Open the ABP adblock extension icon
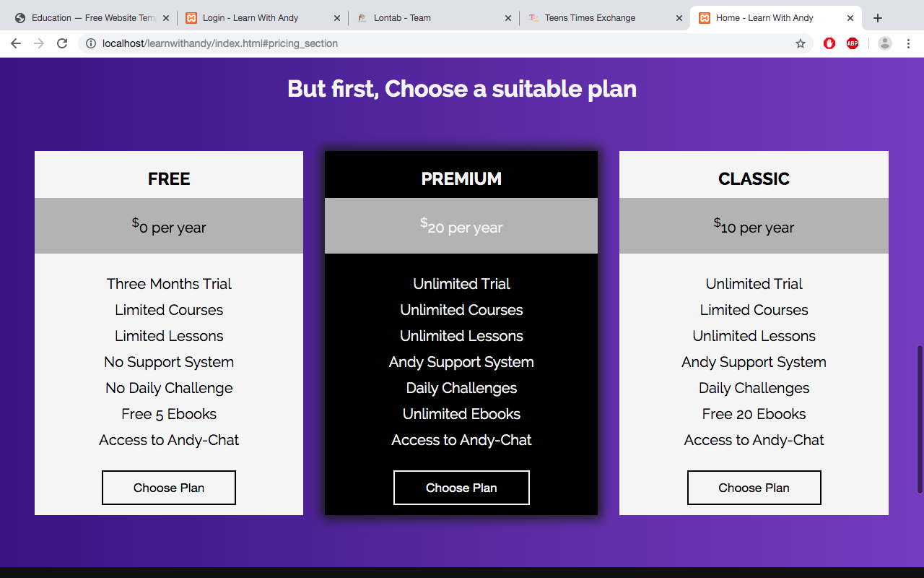Viewport: 924px width, 578px height. (x=853, y=43)
